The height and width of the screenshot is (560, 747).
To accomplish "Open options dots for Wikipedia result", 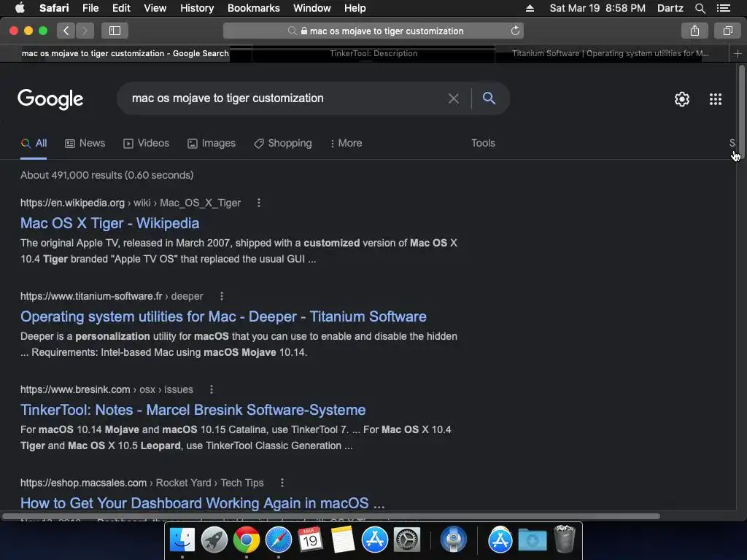I will (259, 203).
